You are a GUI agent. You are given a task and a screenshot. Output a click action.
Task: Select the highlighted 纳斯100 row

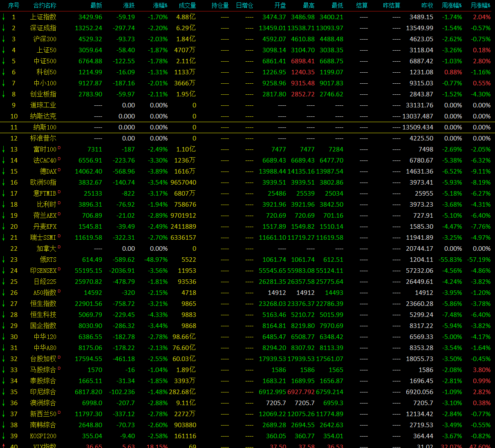click(x=247, y=127)
